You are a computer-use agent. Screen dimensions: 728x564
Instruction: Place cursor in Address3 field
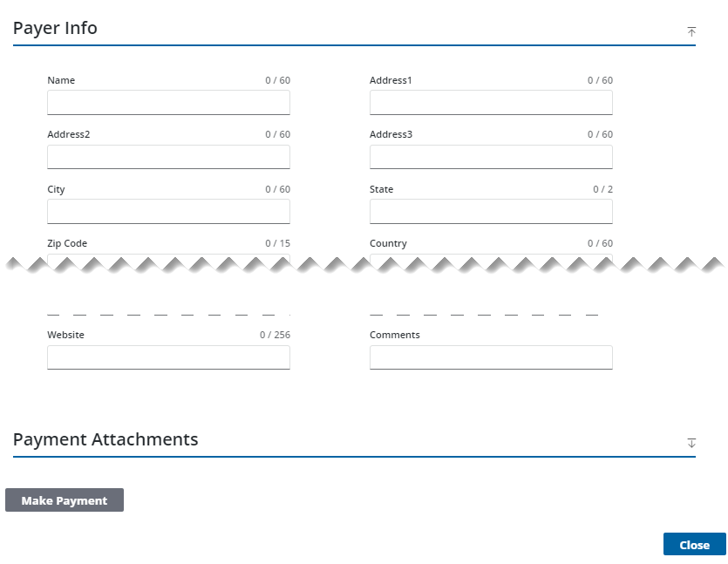tap(491, 157)
